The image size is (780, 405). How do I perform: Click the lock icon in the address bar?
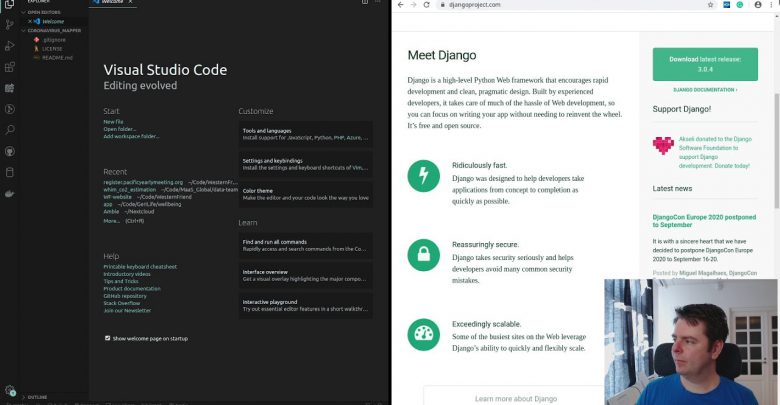click(442, 4)
